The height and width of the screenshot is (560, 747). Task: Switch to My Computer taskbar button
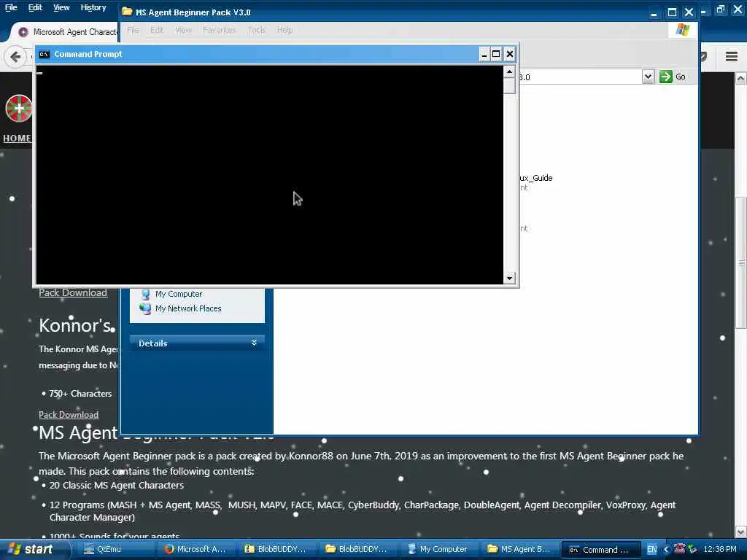click(438, 549)
